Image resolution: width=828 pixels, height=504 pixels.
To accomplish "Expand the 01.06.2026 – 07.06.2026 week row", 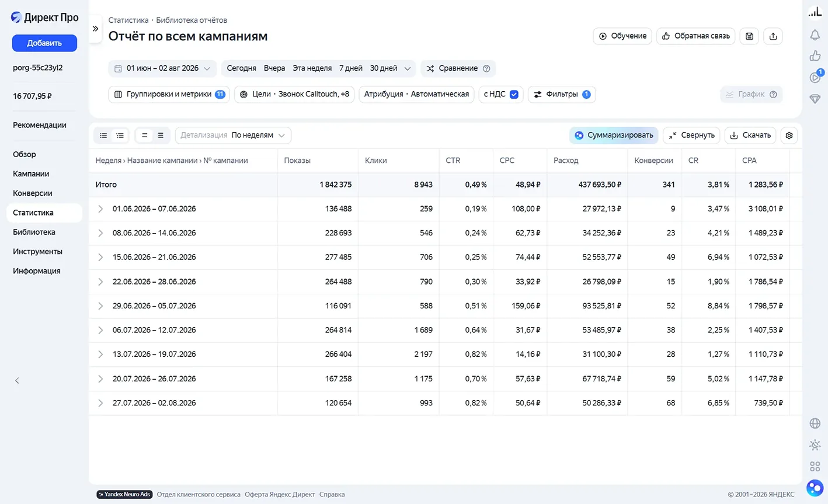I will (100, 209).
